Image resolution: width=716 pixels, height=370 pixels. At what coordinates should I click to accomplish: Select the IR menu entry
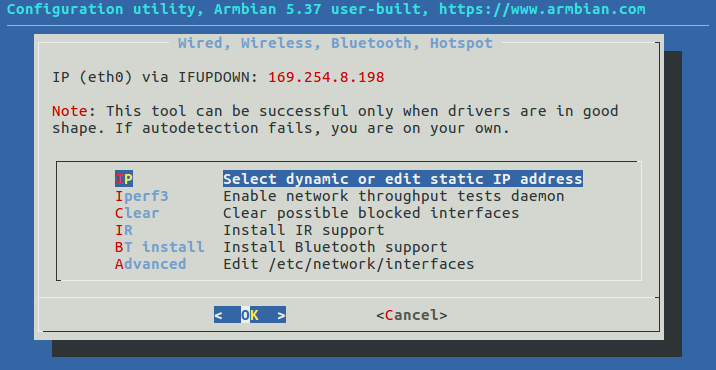point(124,230)
